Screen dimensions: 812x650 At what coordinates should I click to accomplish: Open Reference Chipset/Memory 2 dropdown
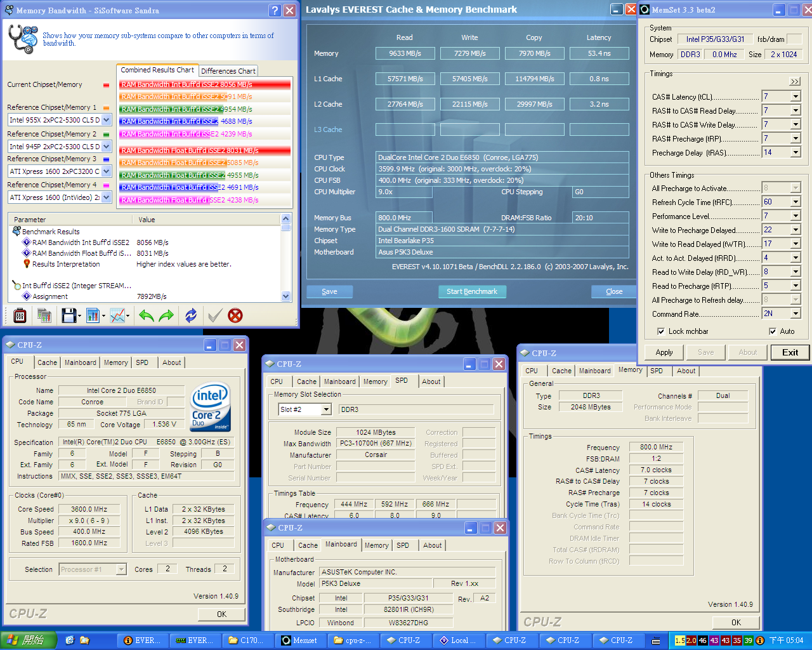pyautogui.click(x=107, y=147)
